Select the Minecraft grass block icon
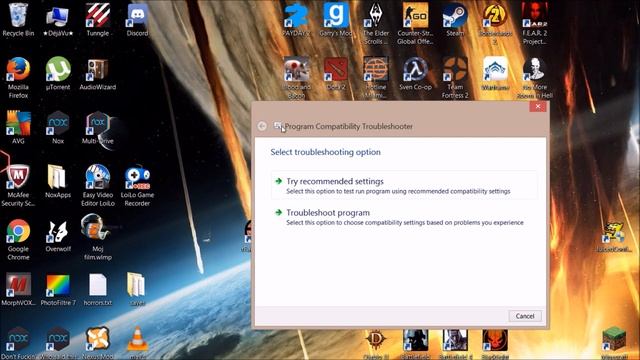This screenshot has height=360, width=640. click(614, 342)
